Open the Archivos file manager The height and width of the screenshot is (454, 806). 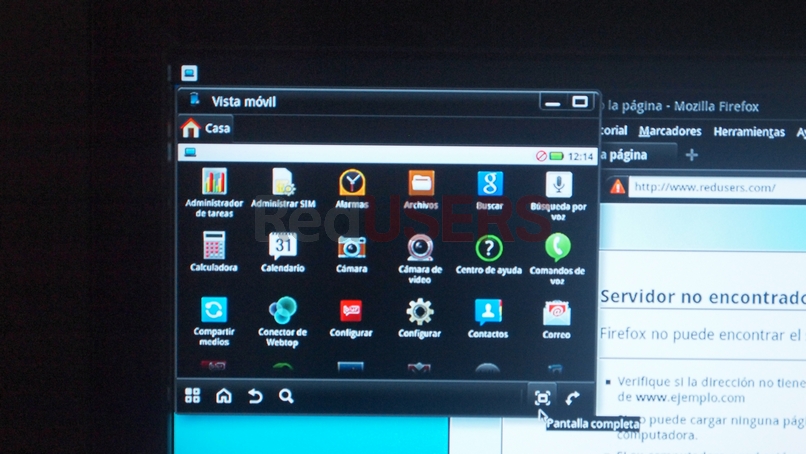420,190
